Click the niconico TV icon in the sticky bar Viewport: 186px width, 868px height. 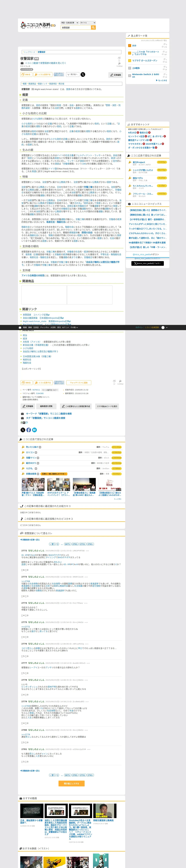(x=20, y=327)
